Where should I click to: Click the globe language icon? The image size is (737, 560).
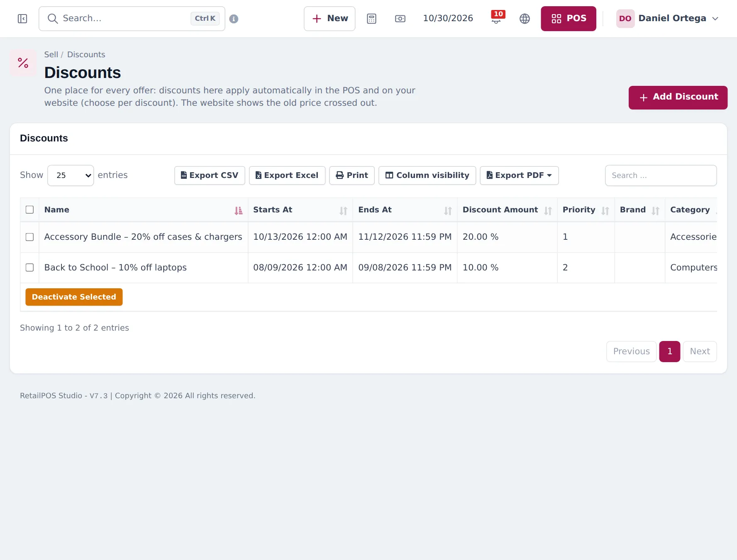[x=525, y=19]
